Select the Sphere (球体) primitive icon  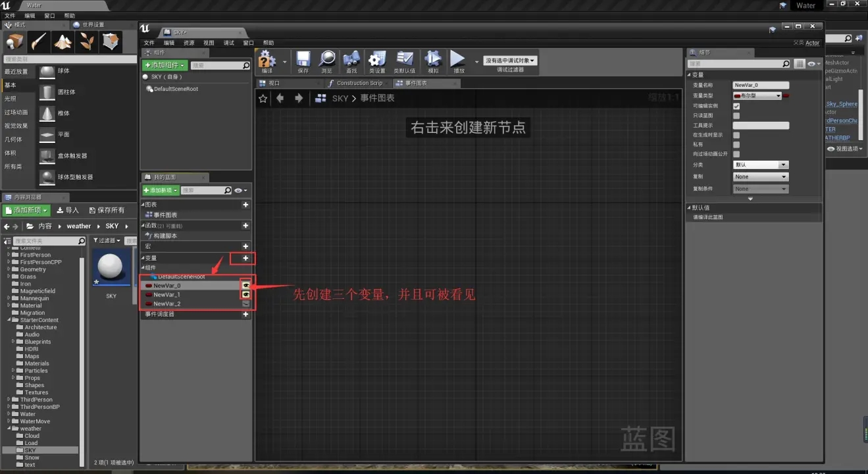click(x=47, y=71)
